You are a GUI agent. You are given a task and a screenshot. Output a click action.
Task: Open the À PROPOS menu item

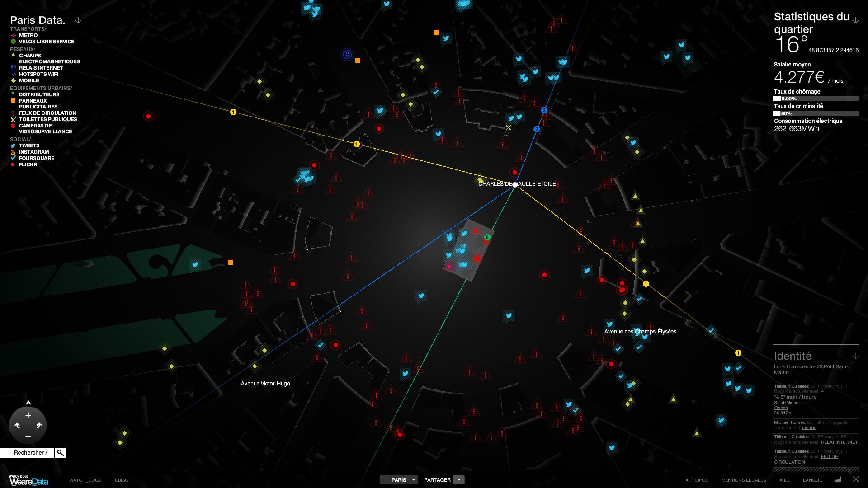tap(697, 480)
